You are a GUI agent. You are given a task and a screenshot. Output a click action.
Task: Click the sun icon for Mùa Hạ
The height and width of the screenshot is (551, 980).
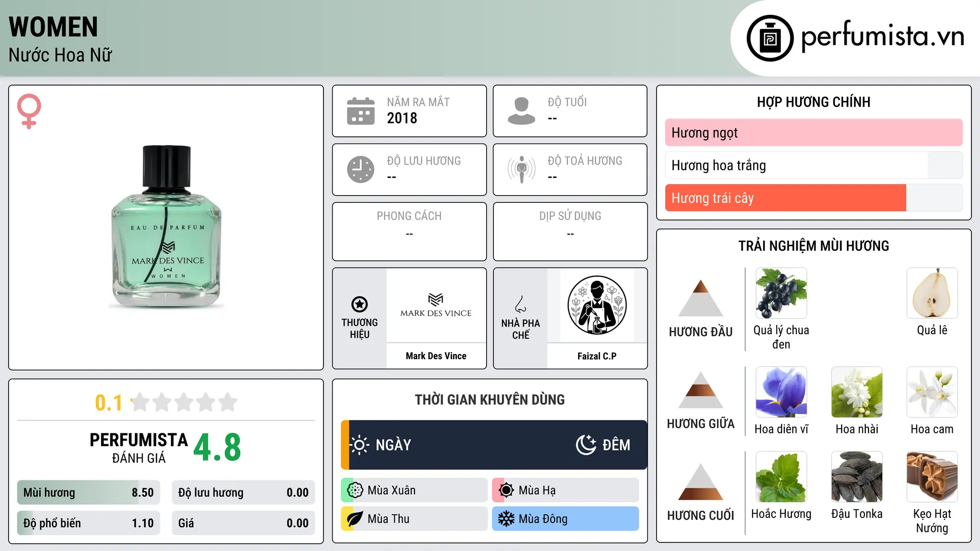tap(506, 490)
